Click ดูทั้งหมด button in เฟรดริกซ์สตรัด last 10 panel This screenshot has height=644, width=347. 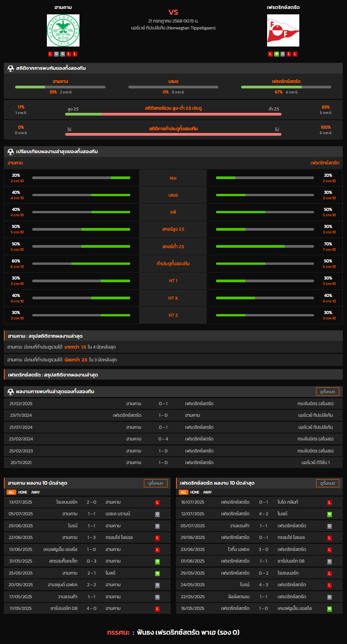328,483
